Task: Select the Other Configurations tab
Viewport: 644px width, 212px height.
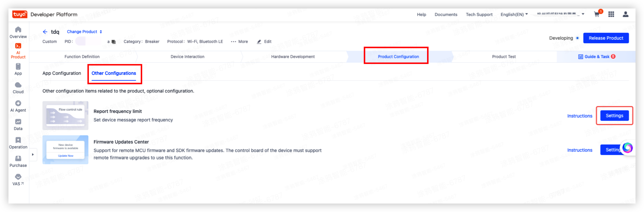Action: coord(114,73)
